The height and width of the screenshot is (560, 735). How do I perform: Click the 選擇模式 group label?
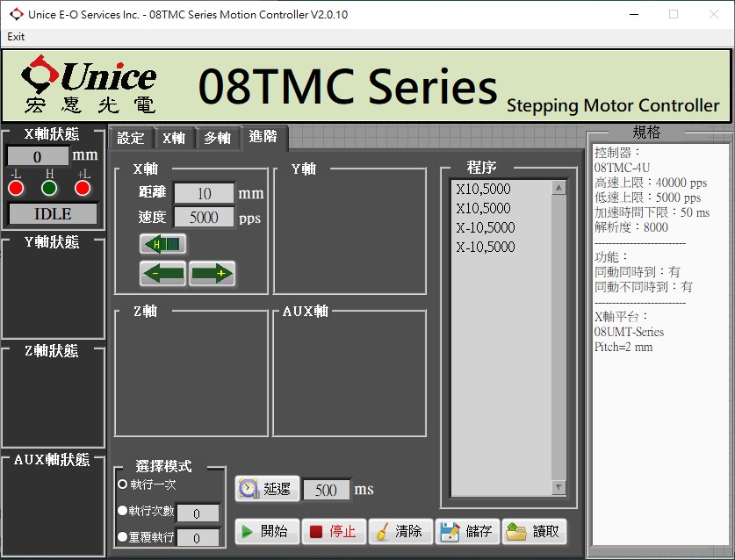pos(163,466)
